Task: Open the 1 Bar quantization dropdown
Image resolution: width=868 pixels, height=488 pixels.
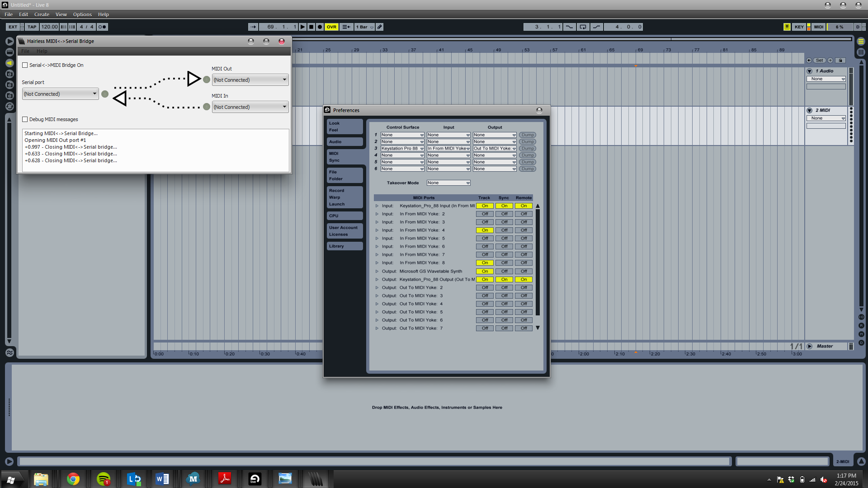Action: (364, 27)
